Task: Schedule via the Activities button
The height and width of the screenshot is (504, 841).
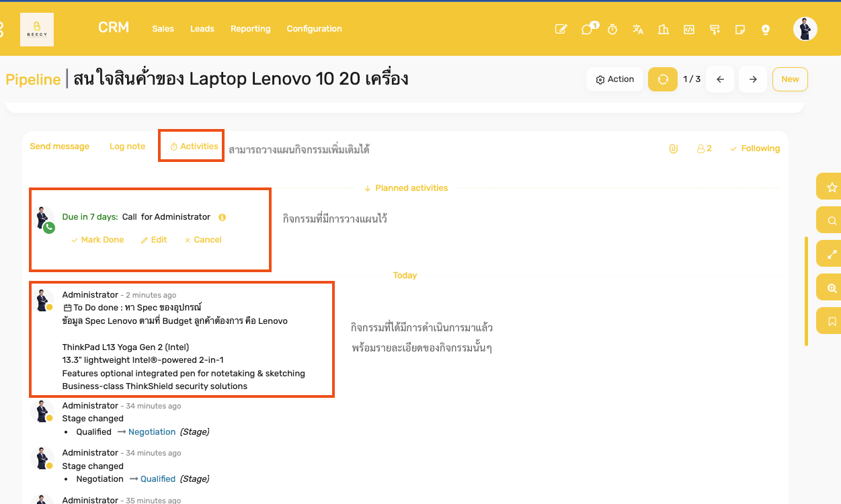Action: (194, 146)
